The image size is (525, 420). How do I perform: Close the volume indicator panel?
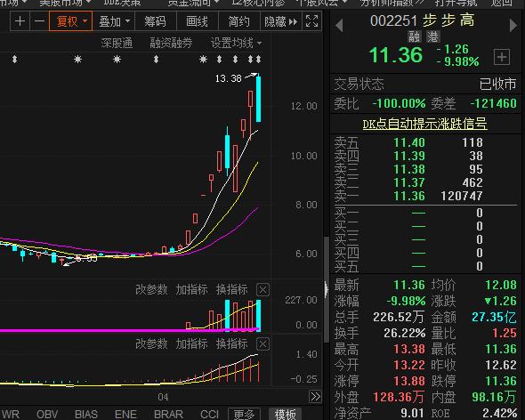262,290
